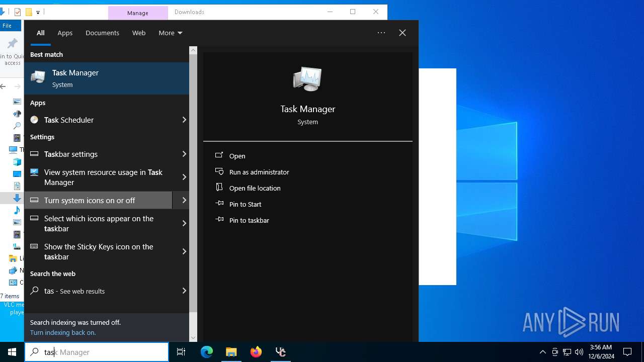The width and height of the screenshot is (644, 362).
Task: Expand Turn system icons on or off arrow
Action: point(184,200)
